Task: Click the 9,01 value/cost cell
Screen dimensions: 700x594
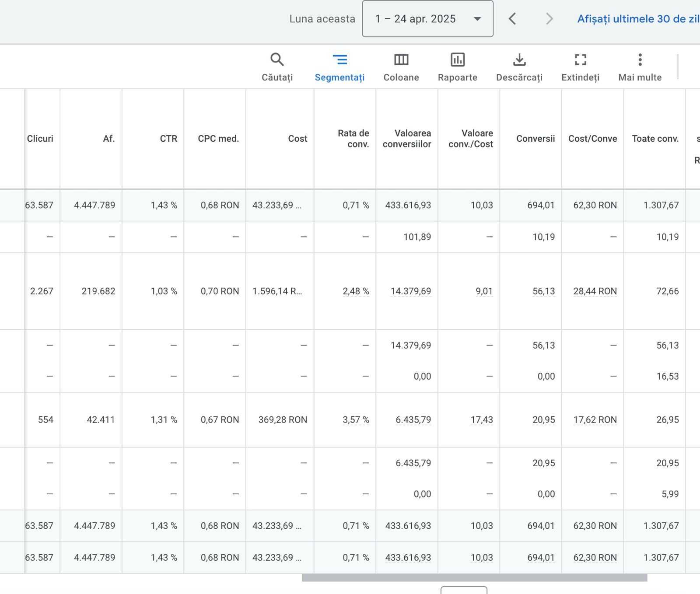Action: coord(484,291)
